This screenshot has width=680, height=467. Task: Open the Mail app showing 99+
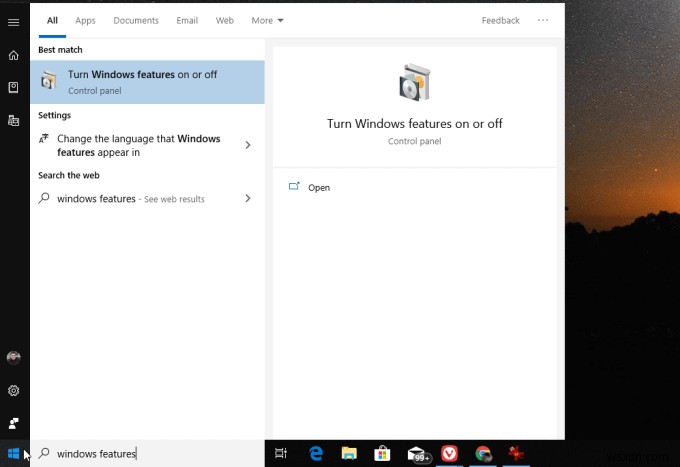(418, 454)
